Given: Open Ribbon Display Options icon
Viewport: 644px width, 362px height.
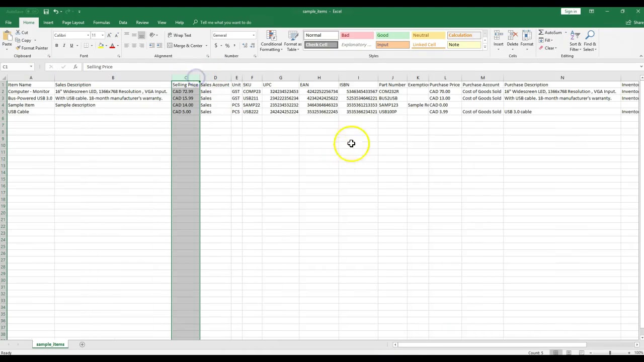Looking at the screenshot, I should point(591,11).
